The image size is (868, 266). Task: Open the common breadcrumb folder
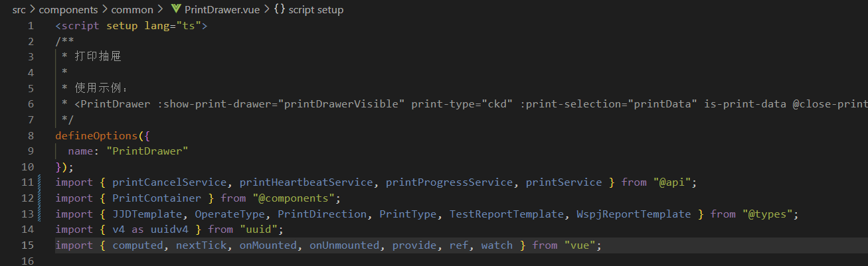[x=133, y=10]
